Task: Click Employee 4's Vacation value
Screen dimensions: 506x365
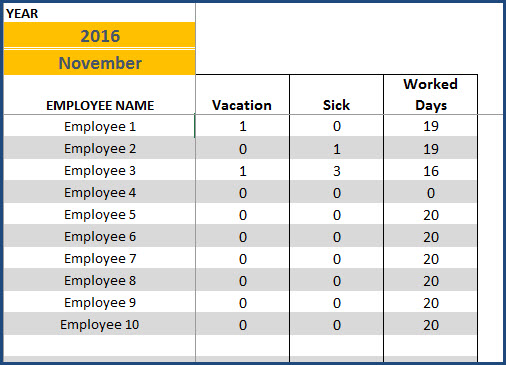Action: pos(242,192)
